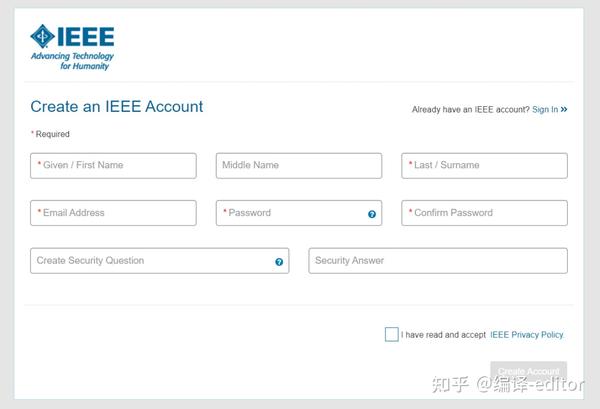Screen dimensions: 600x409
Task: Open the Password help icon
Action: click(x=372, y=214)
